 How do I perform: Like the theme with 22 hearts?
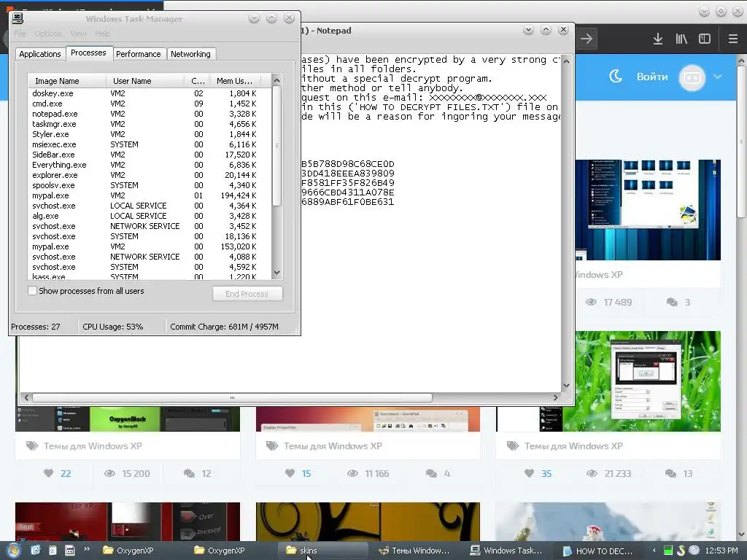point(48,473)
